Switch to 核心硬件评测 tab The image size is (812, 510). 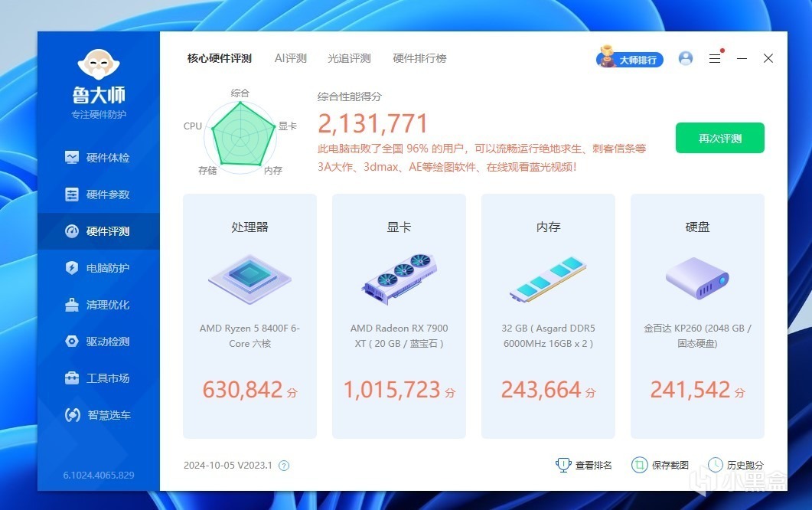(x=220, y=58)
